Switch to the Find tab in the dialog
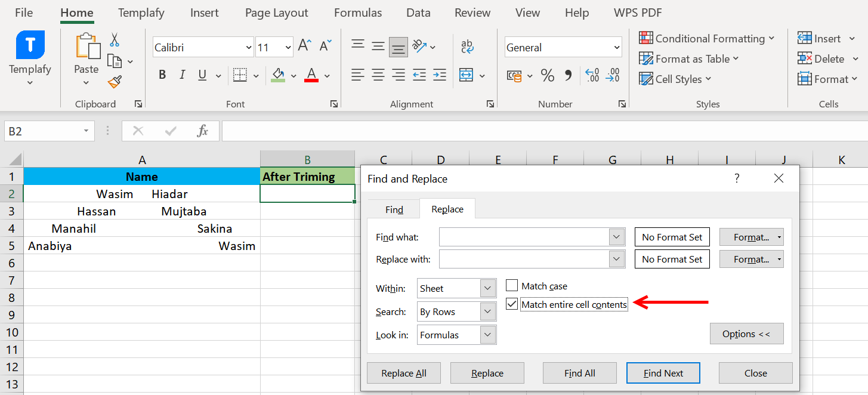 (x=393, y=209)
